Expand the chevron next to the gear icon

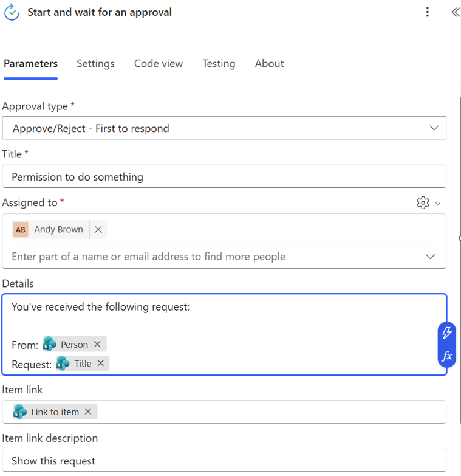(x=438, y=203)
